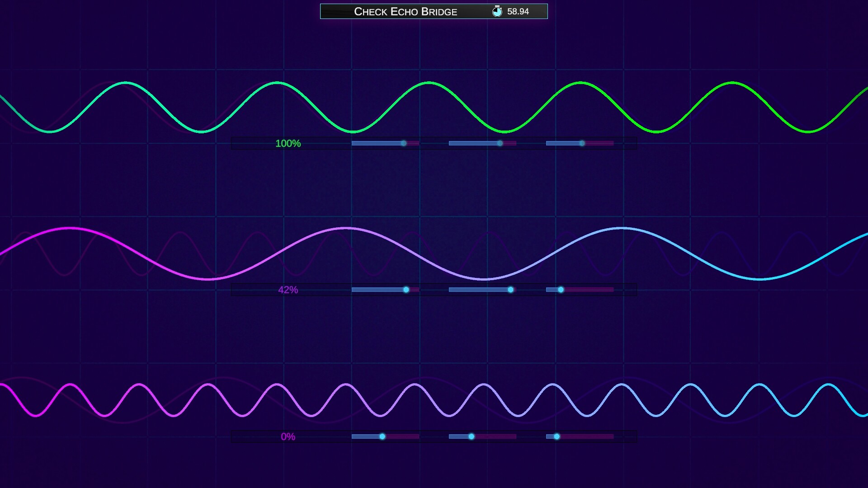The width and height of the screenshot is (868, 488).
Task: Click the timer reading 58.94
Action: pyautogui.click(x=519, y=12)
